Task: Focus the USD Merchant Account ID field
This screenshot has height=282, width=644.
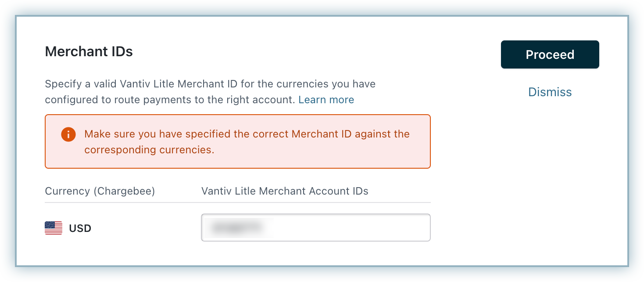Action: point(315,228)
